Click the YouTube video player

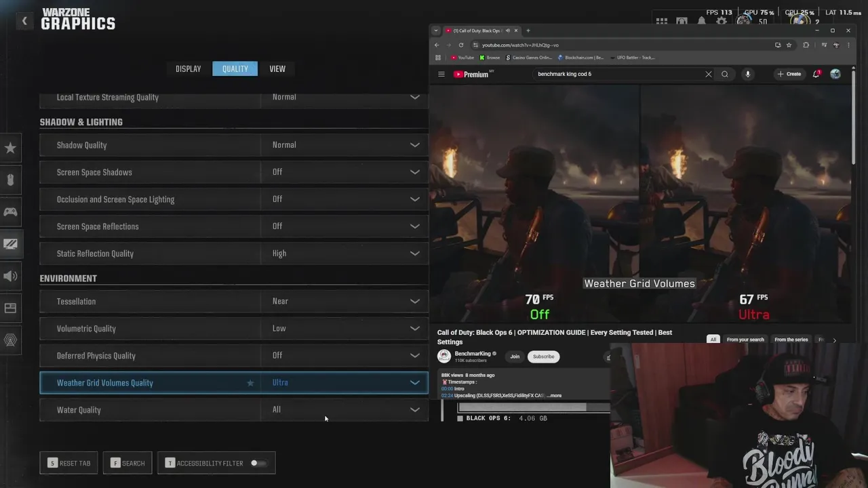click(641, 203)
